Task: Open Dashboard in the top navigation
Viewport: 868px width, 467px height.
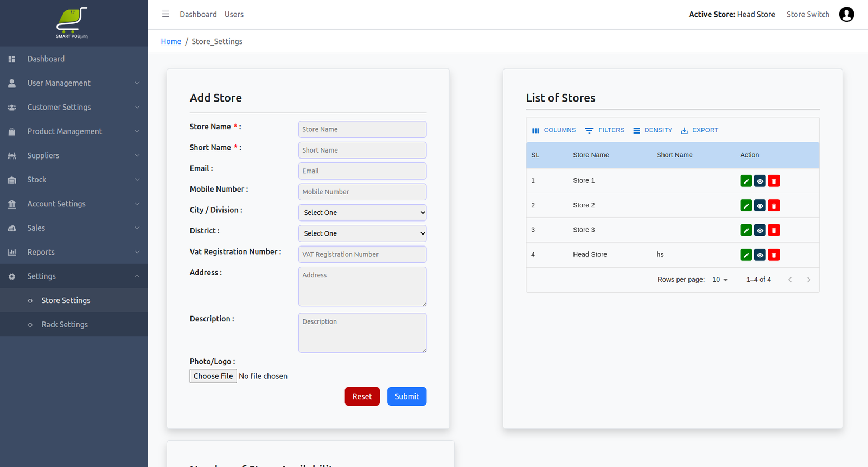Action: coord(198,15)
